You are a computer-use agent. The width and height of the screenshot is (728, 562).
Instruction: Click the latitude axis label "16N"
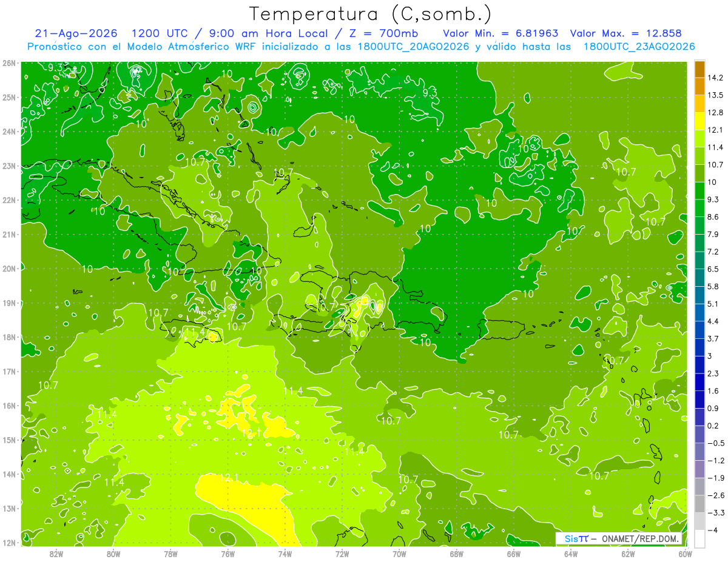9,406
